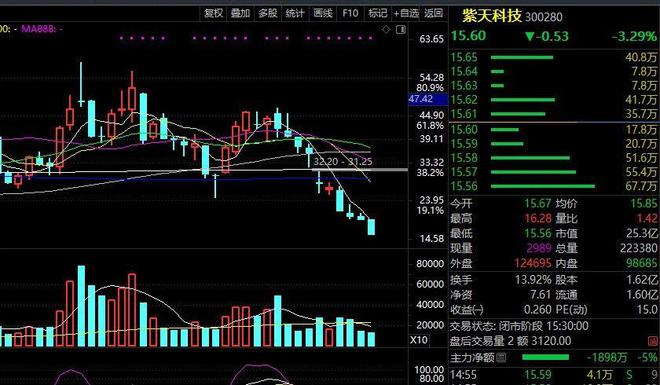Click the diamond icon above the price axis
This screenshot has height=385, width=660.
pos(386,29)
